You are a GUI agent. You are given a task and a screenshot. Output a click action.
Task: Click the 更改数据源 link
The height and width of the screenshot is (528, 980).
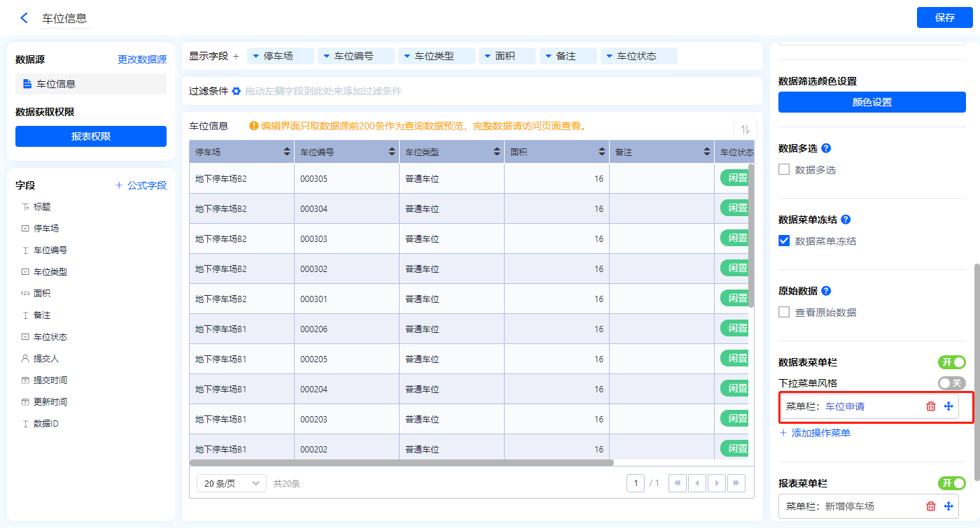142,60
